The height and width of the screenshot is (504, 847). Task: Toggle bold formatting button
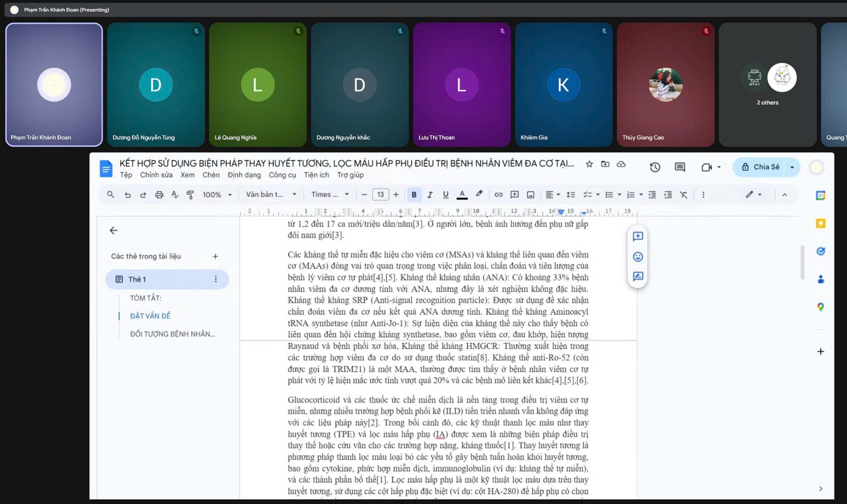[x=414, y=195]
